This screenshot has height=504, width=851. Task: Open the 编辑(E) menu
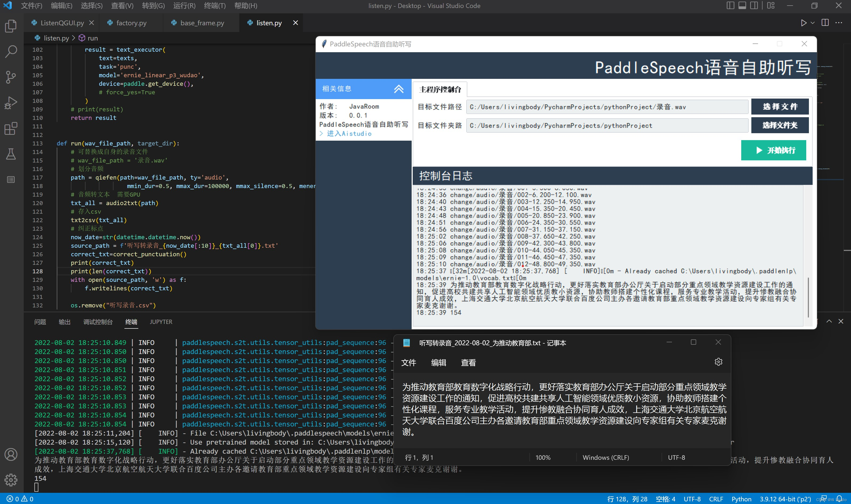coord(62,6)
